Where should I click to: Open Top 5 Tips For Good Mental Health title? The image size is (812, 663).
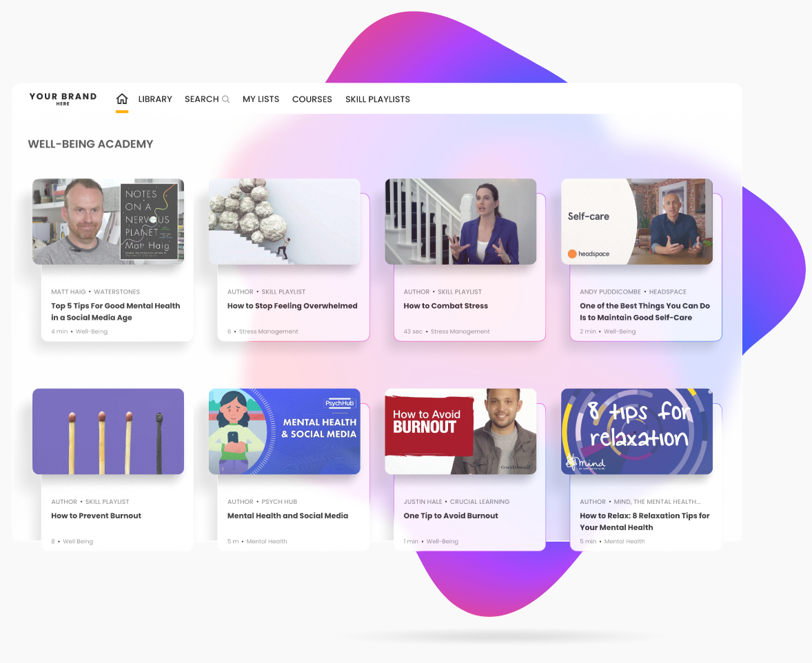tap(116, 312)
